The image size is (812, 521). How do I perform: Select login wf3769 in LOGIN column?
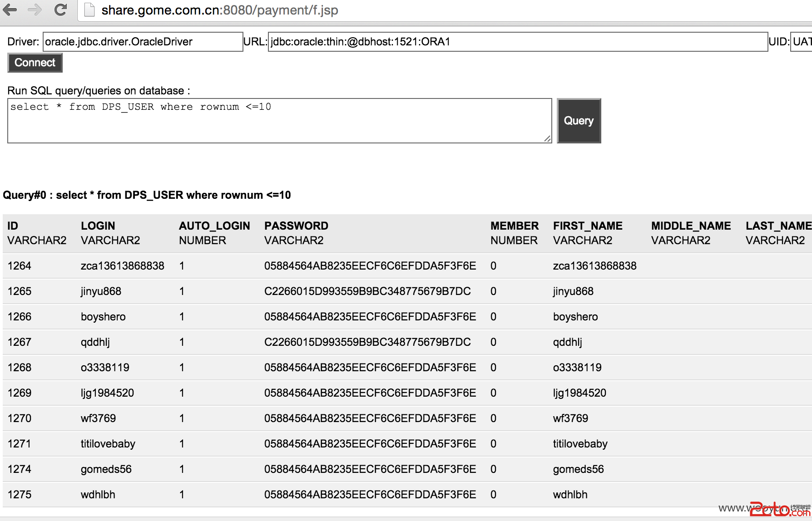click(x=98, y=418)
